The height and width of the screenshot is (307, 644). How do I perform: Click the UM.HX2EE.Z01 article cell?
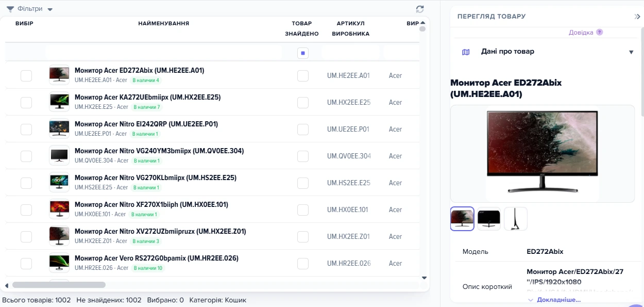tap(348, 237)
